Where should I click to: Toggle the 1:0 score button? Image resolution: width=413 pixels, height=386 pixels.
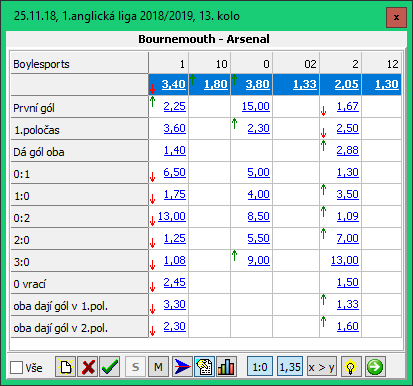260,367
